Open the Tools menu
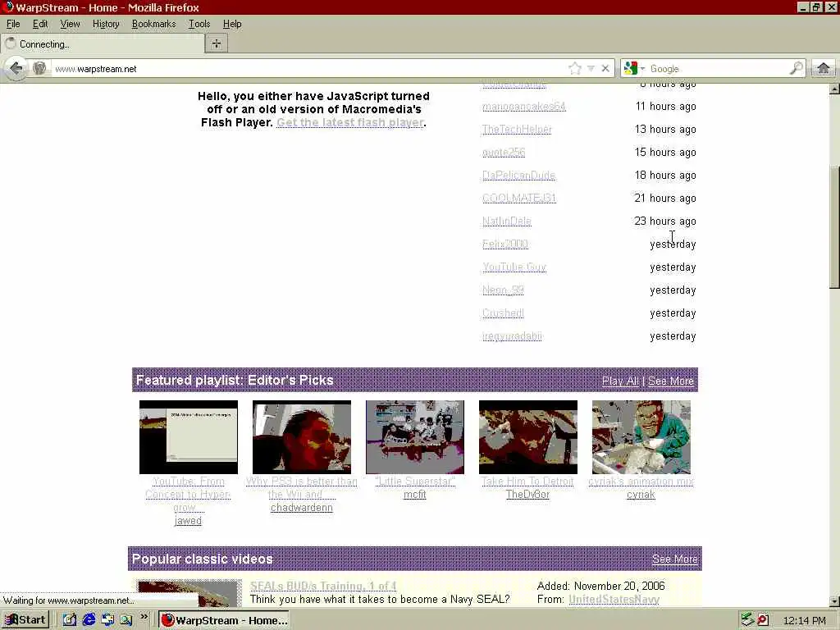840x630 pixels. click(199, 24)
